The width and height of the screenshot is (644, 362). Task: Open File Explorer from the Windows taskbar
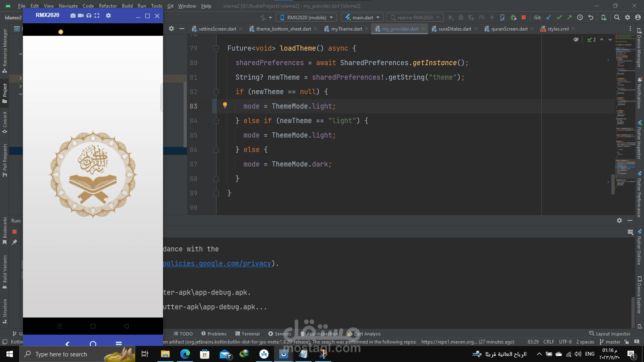pyautogui.click(x=165, y=354)
